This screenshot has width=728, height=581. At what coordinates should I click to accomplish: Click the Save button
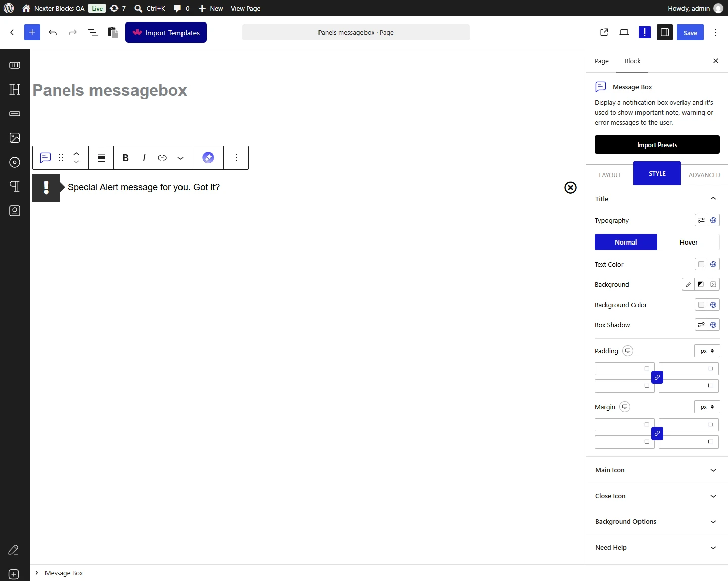pyautogui.click(x=690, y=32)
